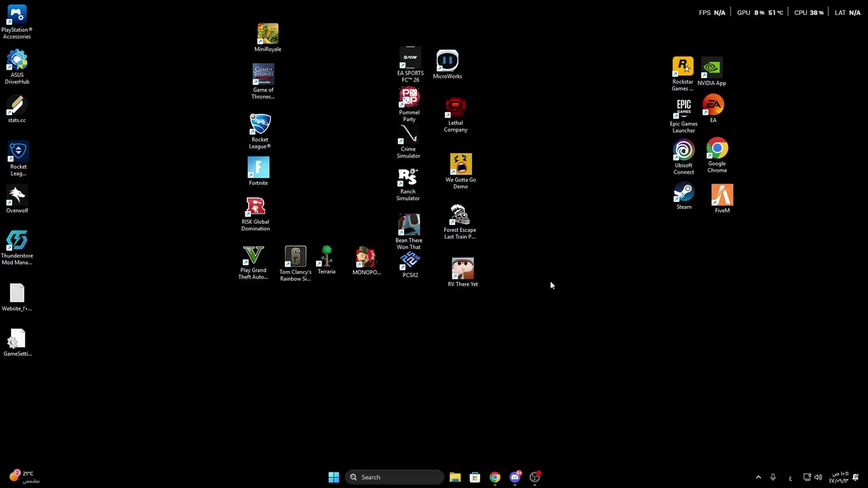Screen dimensions: 868x488
Task: Select We Gotta Go Demo icon
Action: pos(460,171)
